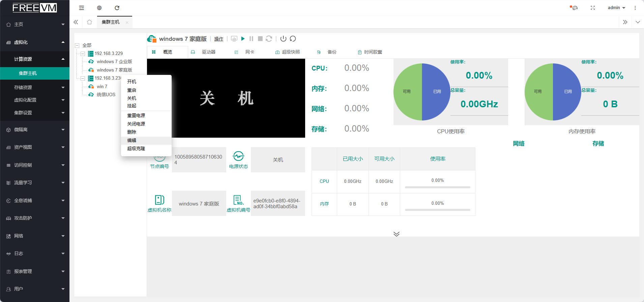Expand the 存储资源 submenu

click(35, 87)
